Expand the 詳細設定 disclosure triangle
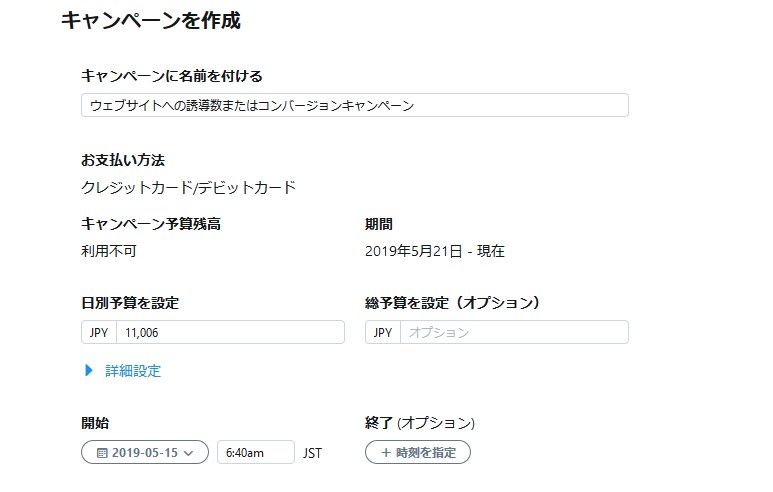Image resolution: width=773 pixels, height=492 pixels. coord(89,371)
